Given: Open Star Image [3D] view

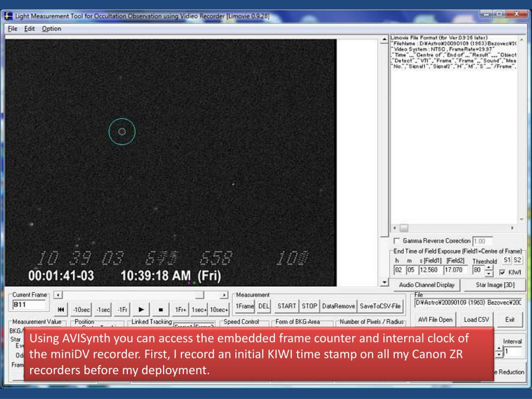Looking at the screenshot, I should pyautogui.click(x=495, y=285).
